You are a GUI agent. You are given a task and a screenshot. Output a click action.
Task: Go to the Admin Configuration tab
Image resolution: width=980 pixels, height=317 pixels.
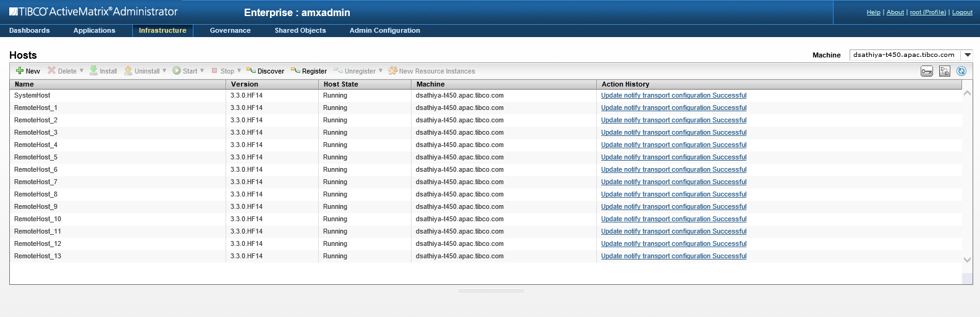384,30
